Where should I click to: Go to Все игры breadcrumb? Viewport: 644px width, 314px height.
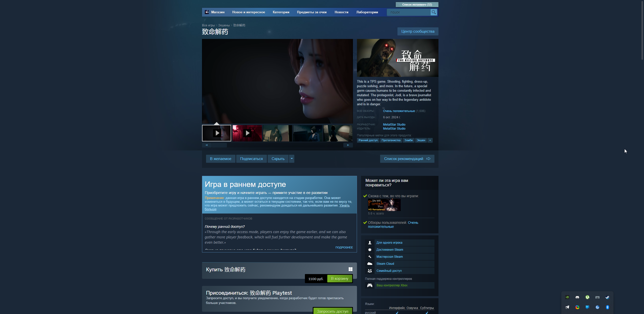click(208, 25)
